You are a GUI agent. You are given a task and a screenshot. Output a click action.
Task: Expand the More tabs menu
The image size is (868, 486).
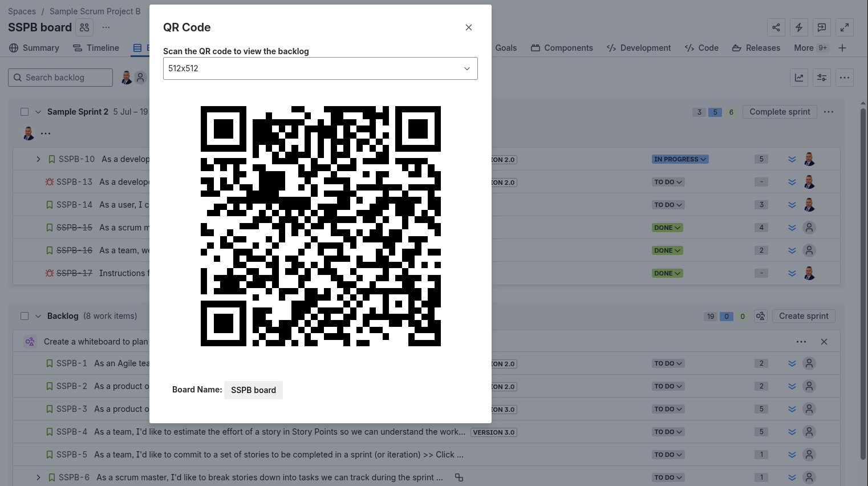pos(811,48)
